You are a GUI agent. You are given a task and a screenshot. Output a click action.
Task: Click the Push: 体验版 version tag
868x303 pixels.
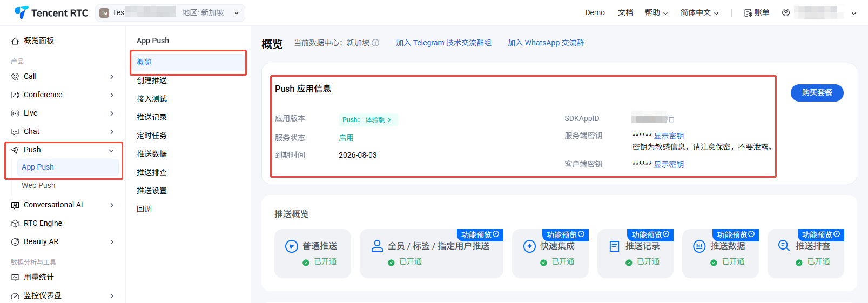[368, 120]
